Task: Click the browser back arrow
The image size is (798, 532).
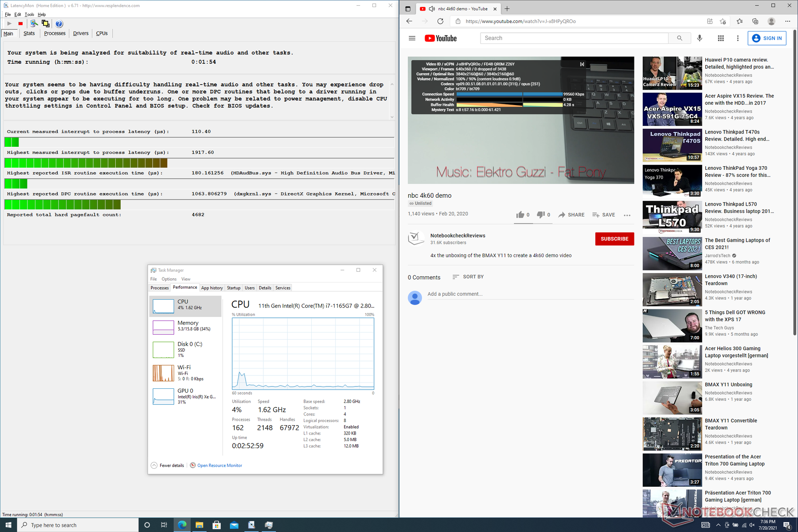Action: click(409, 21)
